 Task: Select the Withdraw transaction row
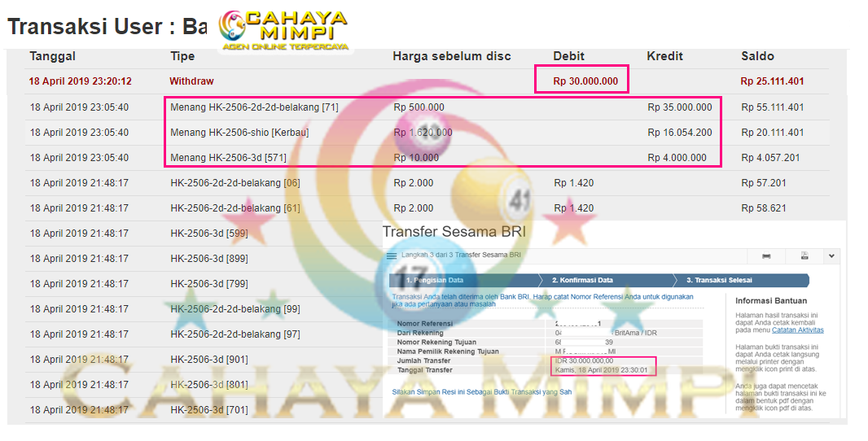tap(191, 81)
